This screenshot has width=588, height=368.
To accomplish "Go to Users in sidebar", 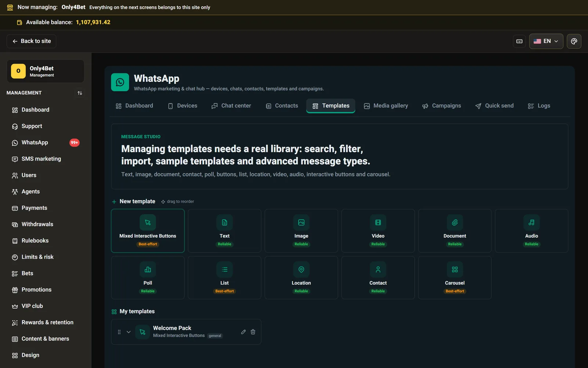I will point(46,175).
